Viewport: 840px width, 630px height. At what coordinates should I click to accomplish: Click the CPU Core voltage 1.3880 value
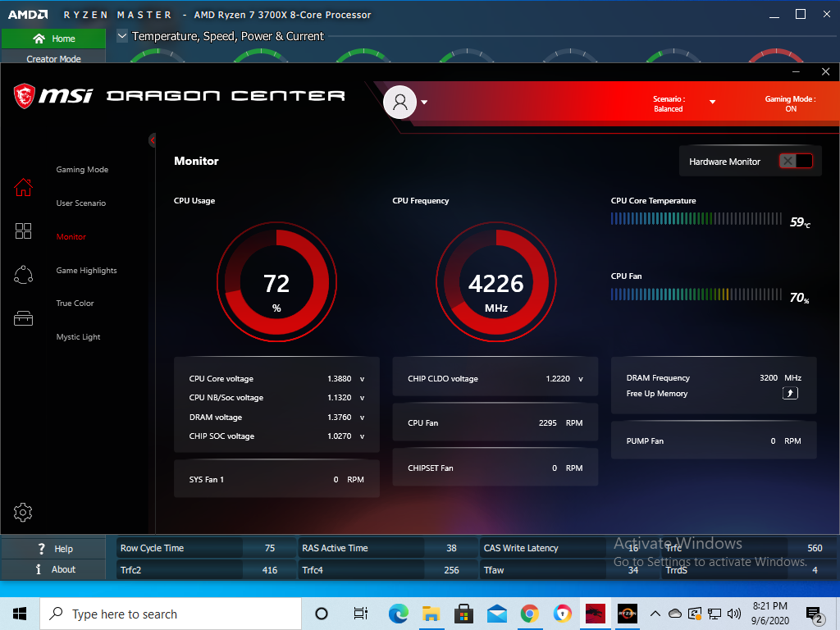tap(339, 379)
